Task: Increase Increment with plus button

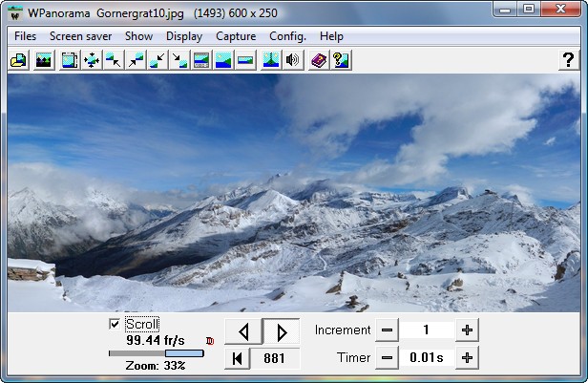Action: point(467,330)
